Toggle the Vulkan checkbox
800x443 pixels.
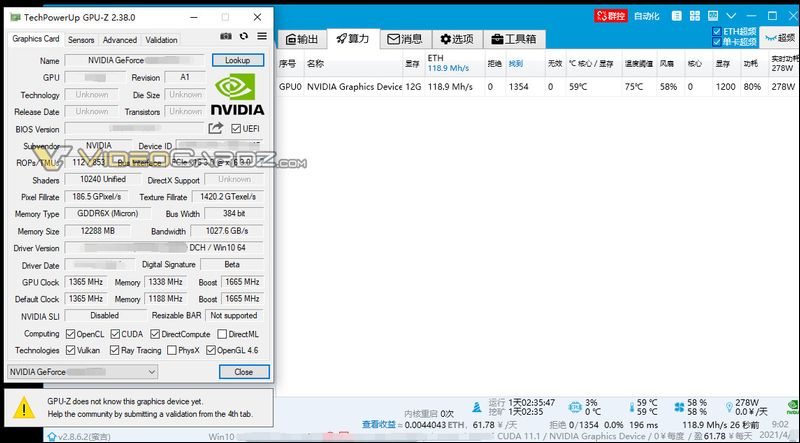[70, 350]
